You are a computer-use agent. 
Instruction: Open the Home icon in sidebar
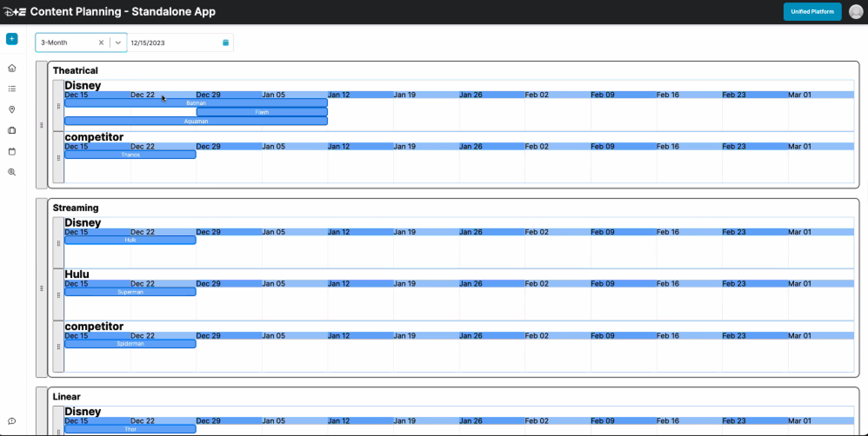pos(12,68)
